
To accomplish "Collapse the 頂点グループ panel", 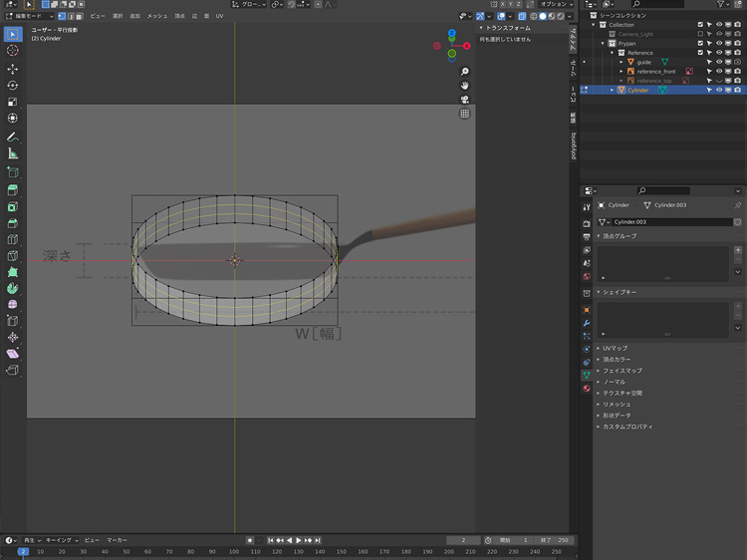I will (620, 236).
